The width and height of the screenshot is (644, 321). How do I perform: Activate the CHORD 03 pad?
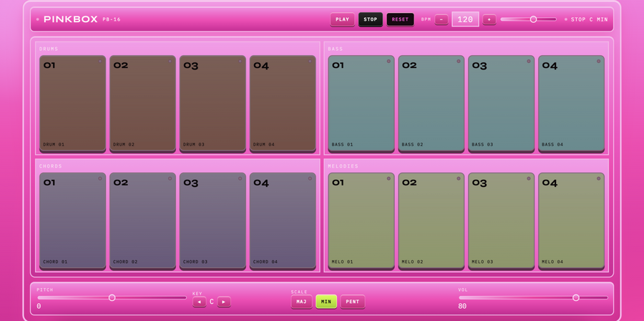pyautogui.click(x=213, y=221)
